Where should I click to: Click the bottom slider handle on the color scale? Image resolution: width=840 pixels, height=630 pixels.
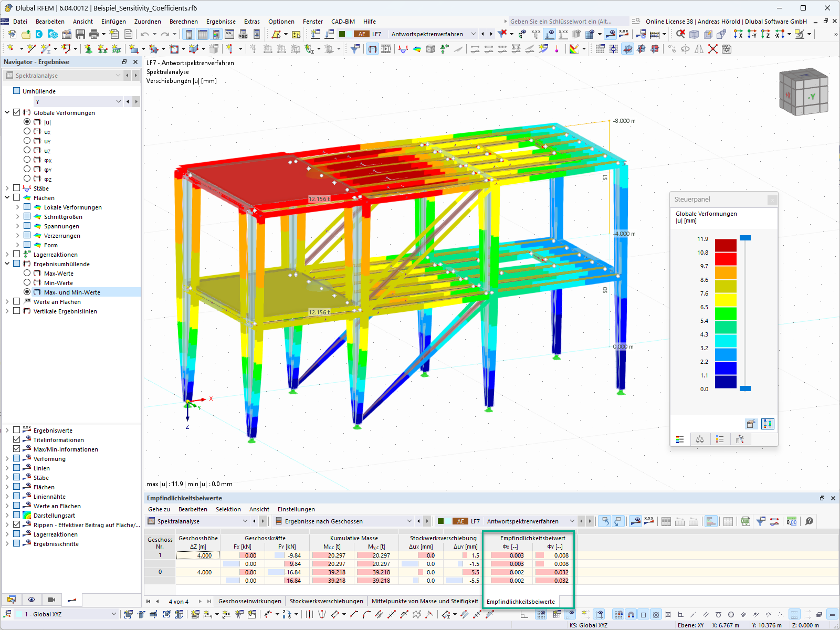745,388
